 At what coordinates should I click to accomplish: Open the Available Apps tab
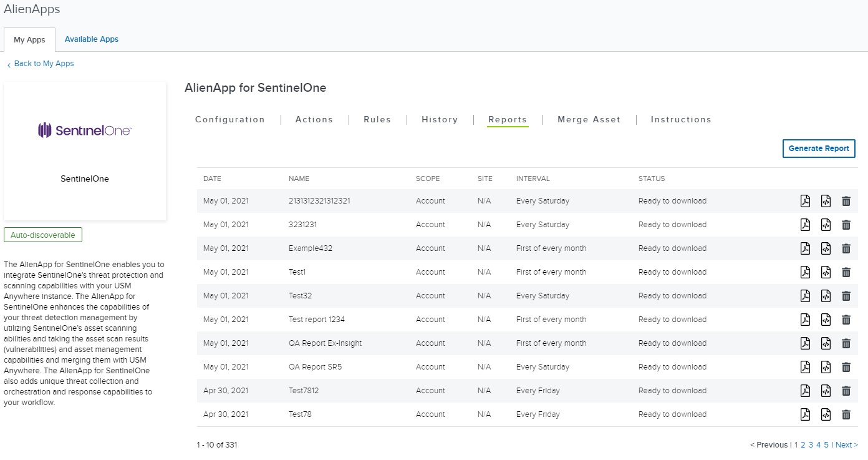92,39
